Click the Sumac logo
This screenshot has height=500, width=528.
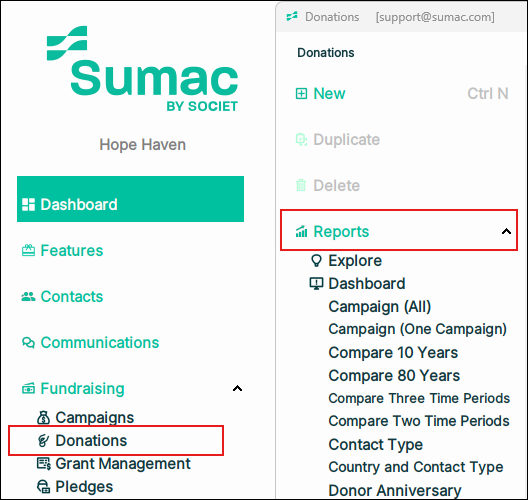(142, 69)
